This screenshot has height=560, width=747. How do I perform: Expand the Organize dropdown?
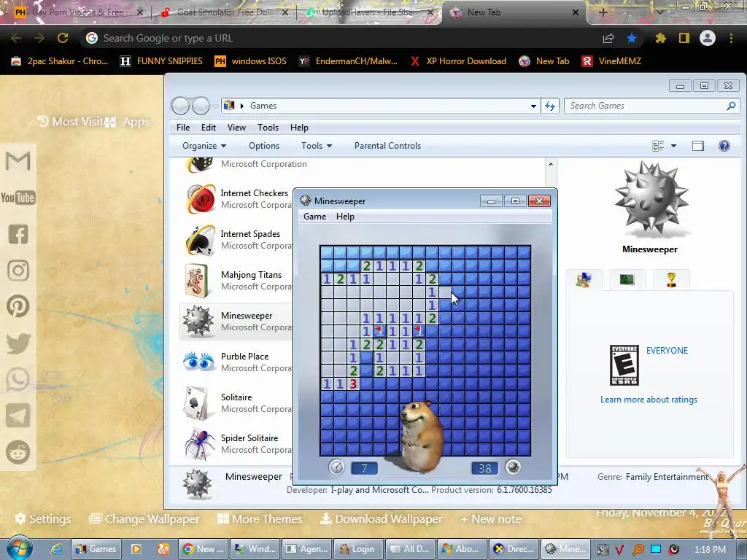[x=204, y=146]
